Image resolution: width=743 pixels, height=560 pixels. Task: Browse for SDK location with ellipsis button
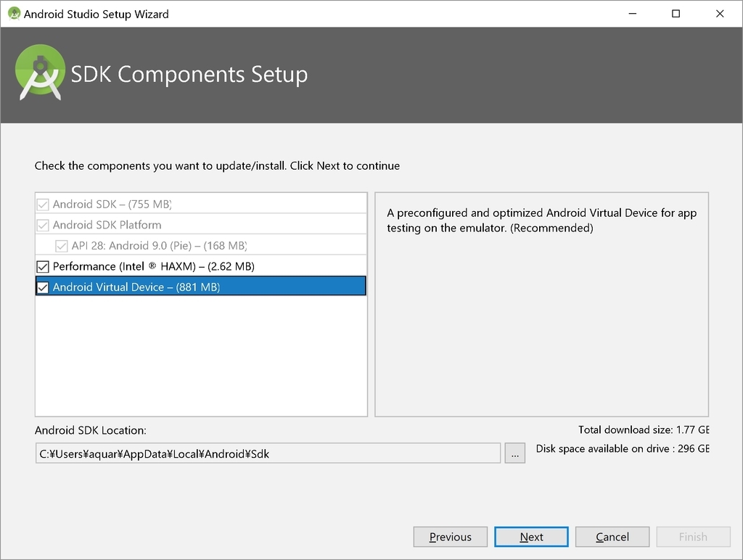pos(514,453)
